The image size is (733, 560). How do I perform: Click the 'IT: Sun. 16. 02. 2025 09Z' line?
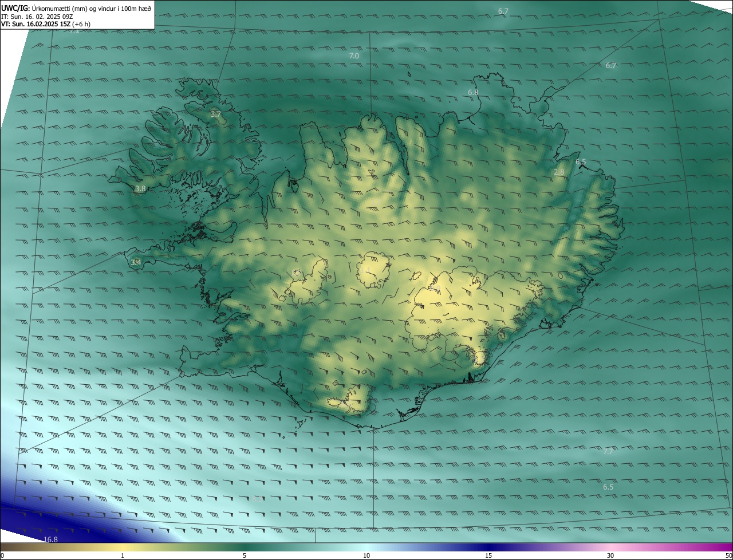tap(37, 17)
